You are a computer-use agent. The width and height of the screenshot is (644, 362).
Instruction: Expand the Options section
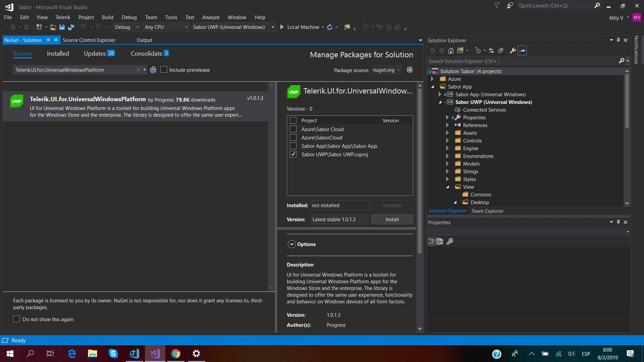(291, 244)
